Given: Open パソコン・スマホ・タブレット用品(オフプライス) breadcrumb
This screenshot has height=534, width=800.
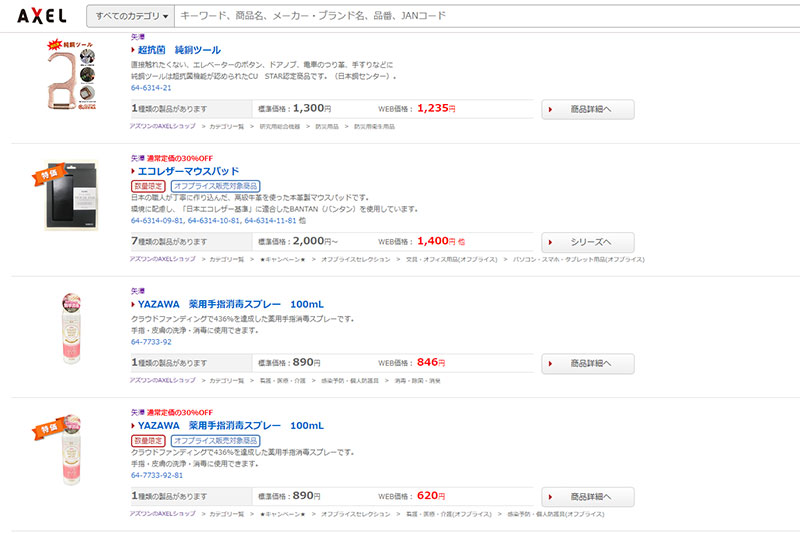Looking at the screenshot, I should 579,260.
